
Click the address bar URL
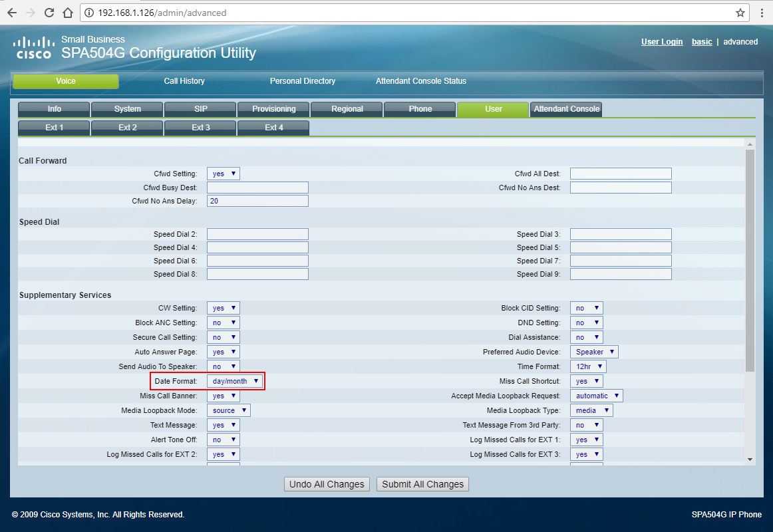click(x=162, y=13)
